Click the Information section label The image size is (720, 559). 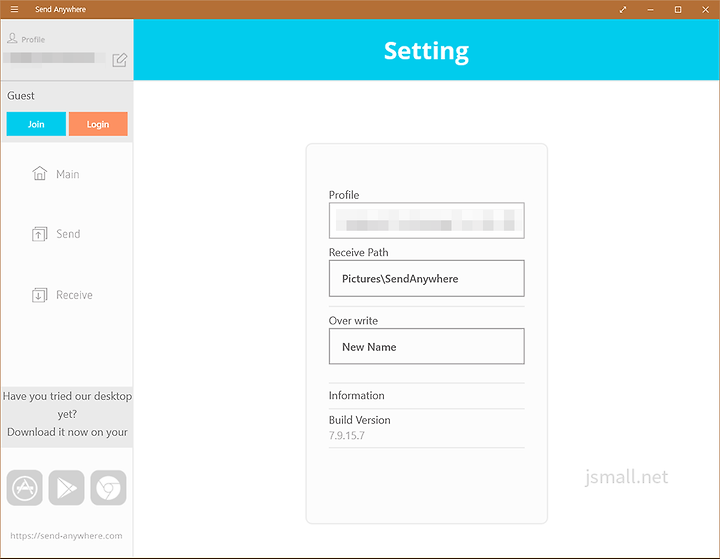[357, 395]
